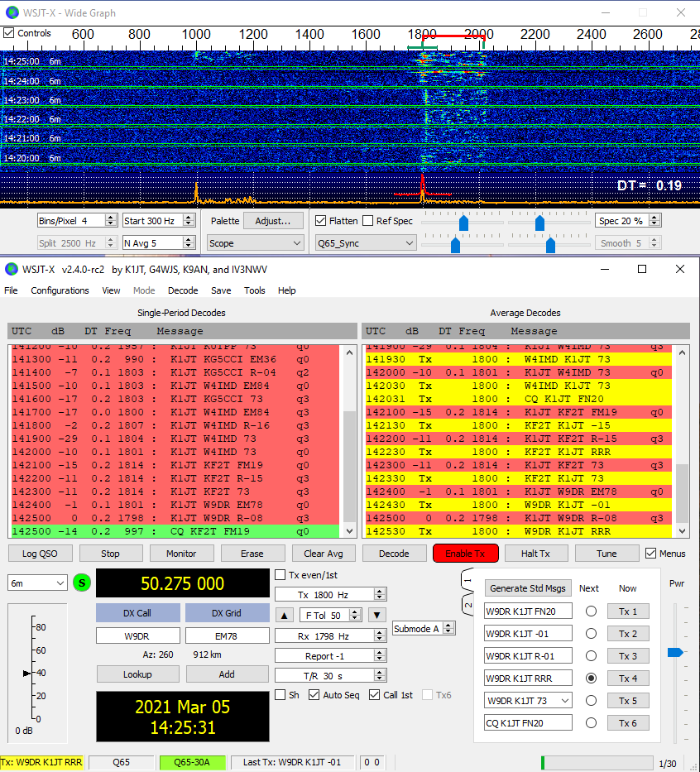Uncheck the Menus checkbox
Viewport: 700px width, 772px height.
click(651, 554)
